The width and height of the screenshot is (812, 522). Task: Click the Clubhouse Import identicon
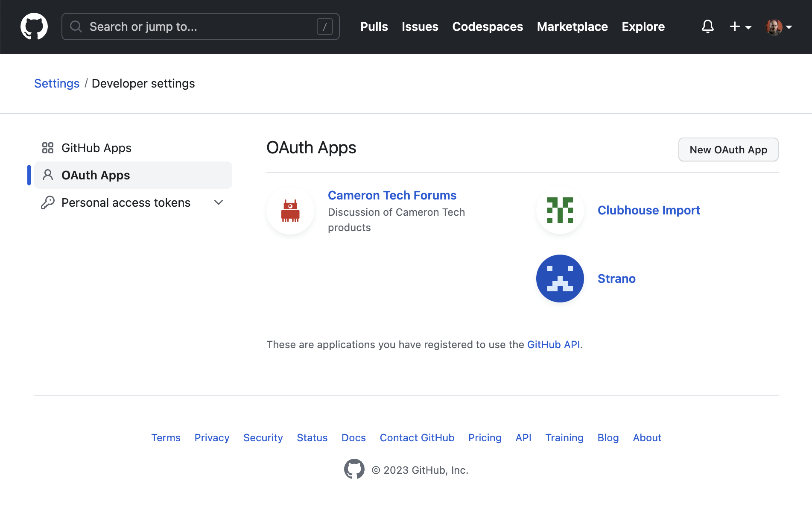[x=560, y=210]
